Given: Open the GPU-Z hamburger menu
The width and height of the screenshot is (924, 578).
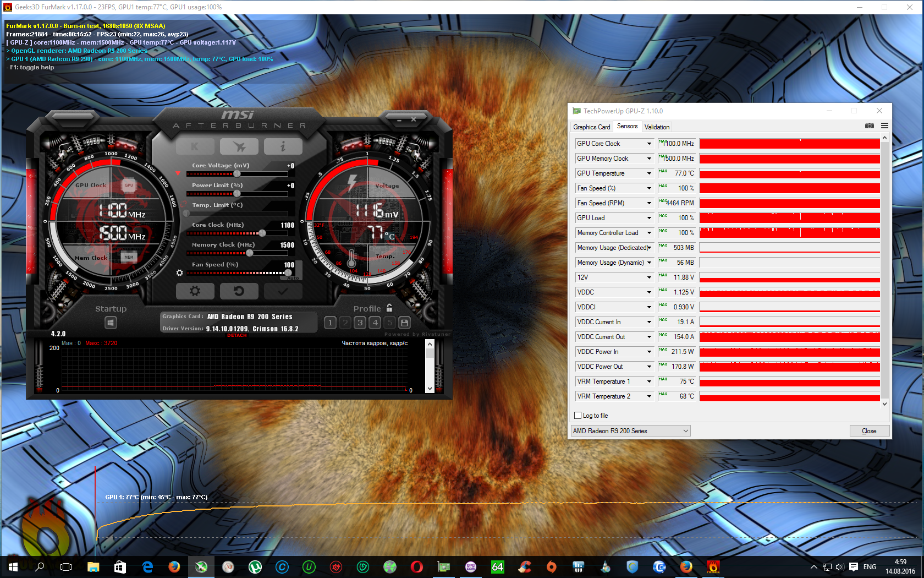Looking at the screenshot, I should (884, 126).
